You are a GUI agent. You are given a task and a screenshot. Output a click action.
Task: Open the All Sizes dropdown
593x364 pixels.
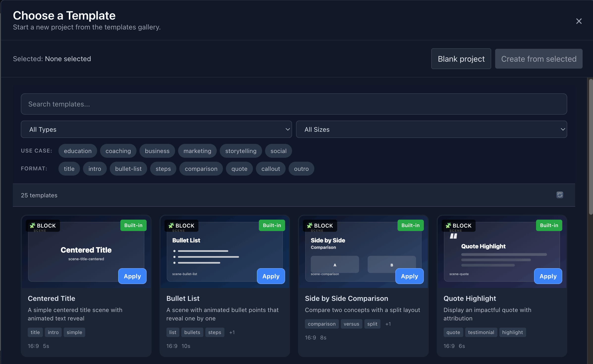click(x=431, y=129)
